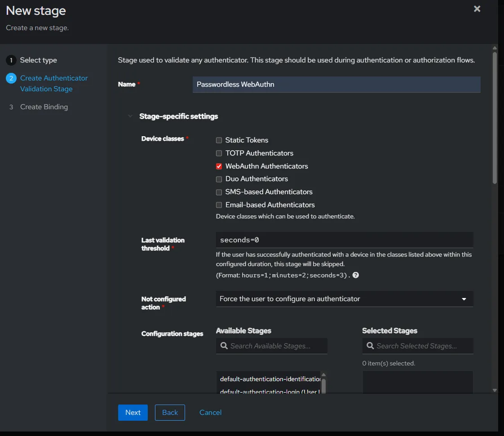Click step 1 number circle
The height and width of the screenshot is (436, 504).
tap(11, 60)
